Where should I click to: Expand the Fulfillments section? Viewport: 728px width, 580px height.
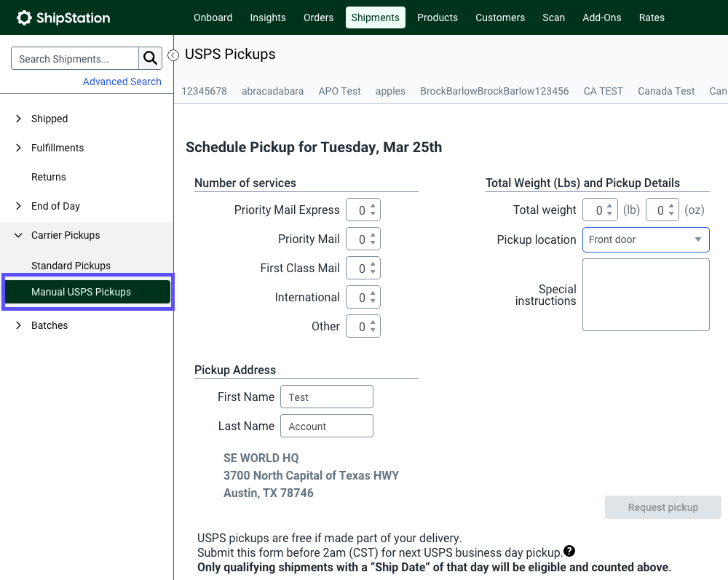point(18,148)
